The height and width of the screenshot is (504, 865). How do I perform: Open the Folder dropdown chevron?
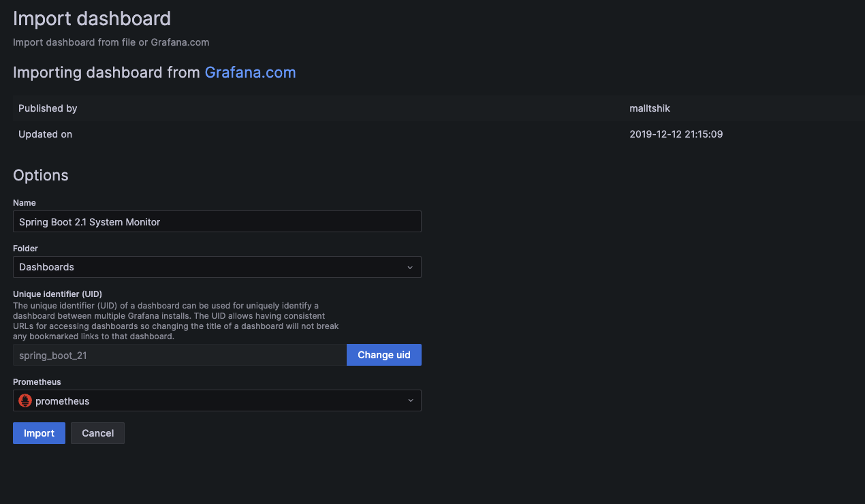(x=410, y=267)
